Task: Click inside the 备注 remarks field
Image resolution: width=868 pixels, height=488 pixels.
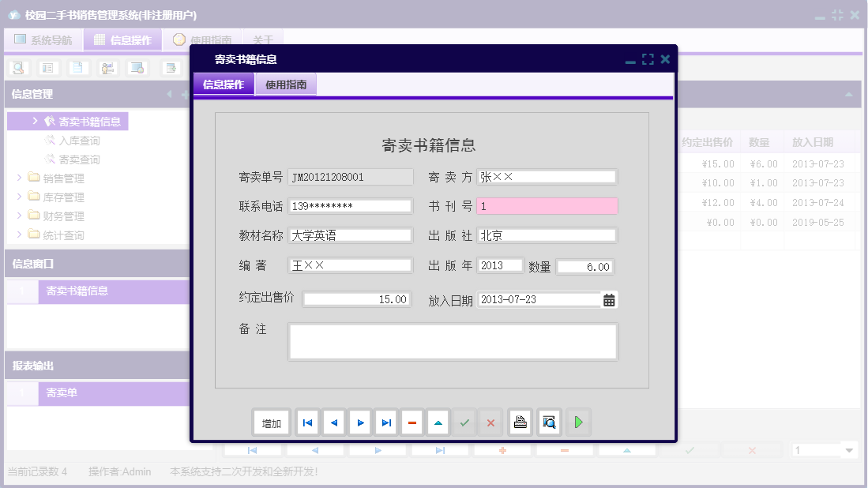Action: coord(453,341)
